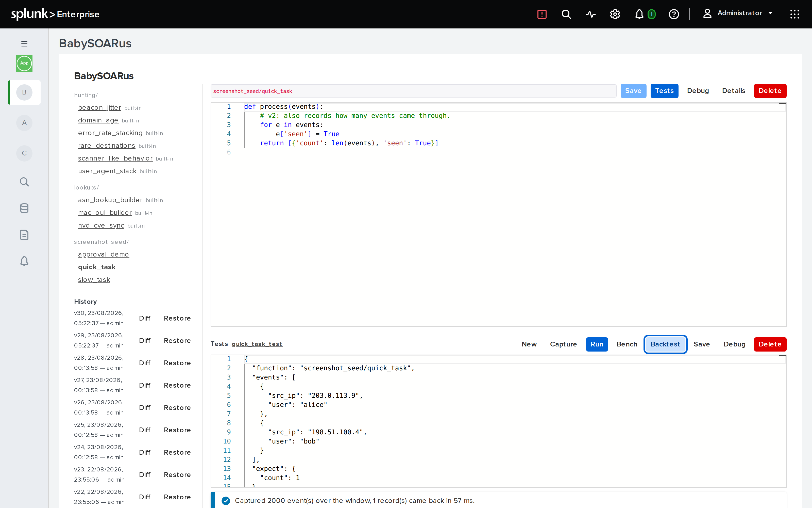Viewport: 812px width, 508px height.
Task: Open the activity pulse icon
Action: pos(590,14)
